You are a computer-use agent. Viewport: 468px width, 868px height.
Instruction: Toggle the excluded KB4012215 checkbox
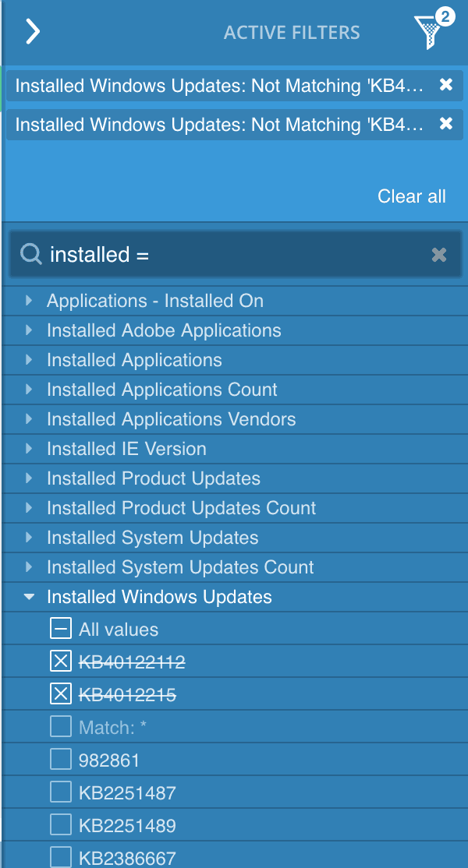(x=61, y=694)
